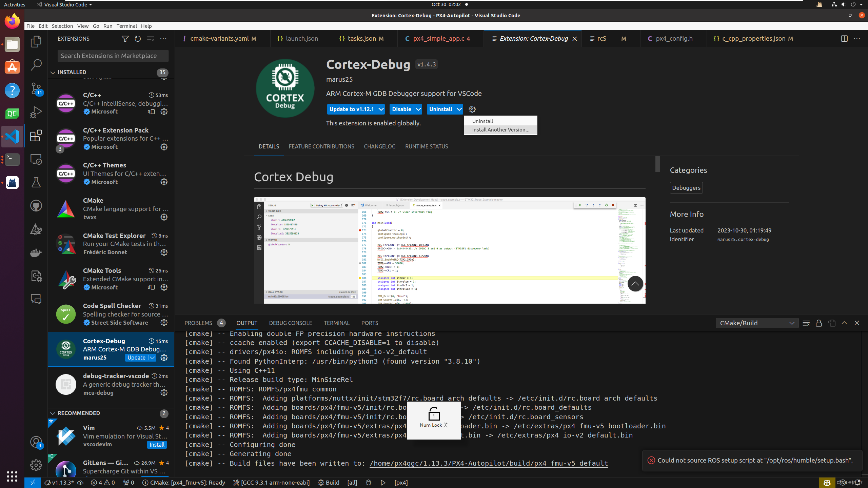This screenshot has width=868, height=488.
Task: Open the Testing flask view
Action: point(36,182)
